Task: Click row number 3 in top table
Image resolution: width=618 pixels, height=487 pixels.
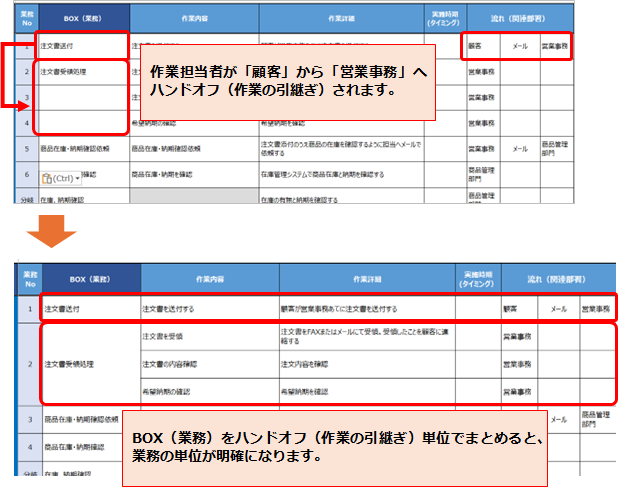Action: pyautogui.click(x=27, y=97)
